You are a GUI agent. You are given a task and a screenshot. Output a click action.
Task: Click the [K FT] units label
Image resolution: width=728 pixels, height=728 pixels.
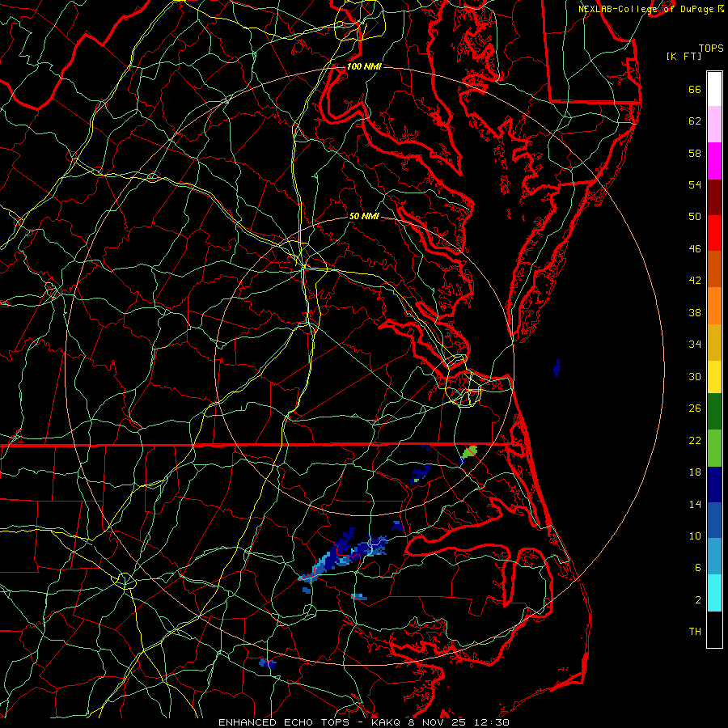pyautogui.click(x=684, y=56)
